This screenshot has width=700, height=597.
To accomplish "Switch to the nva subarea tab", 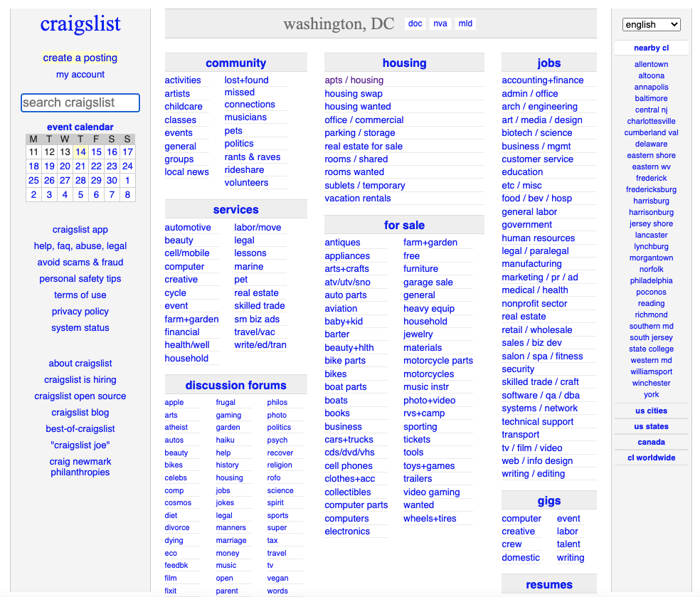I will 440,23.
